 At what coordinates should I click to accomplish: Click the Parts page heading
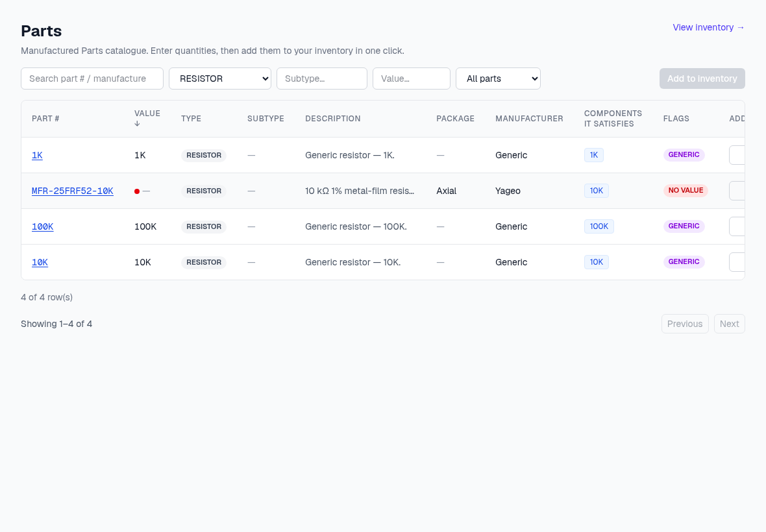(41, 30)
